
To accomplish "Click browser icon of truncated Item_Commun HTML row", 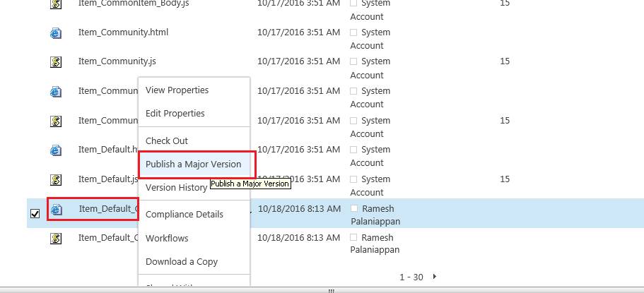I will click(56, 92).
